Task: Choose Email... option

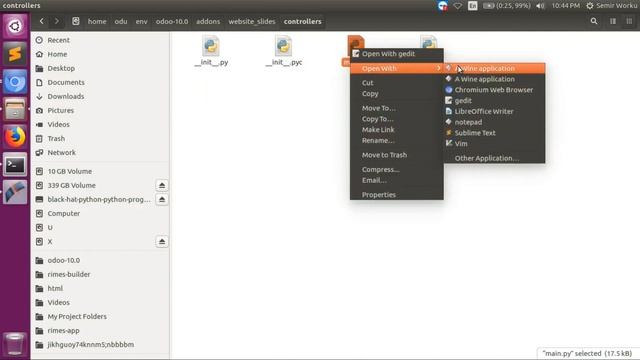Action: tap(397, 180)
